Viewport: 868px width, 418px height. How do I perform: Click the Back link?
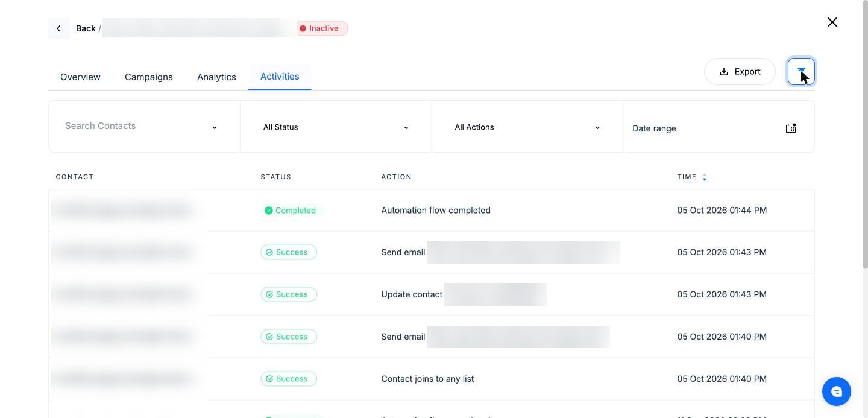point(86,28)
